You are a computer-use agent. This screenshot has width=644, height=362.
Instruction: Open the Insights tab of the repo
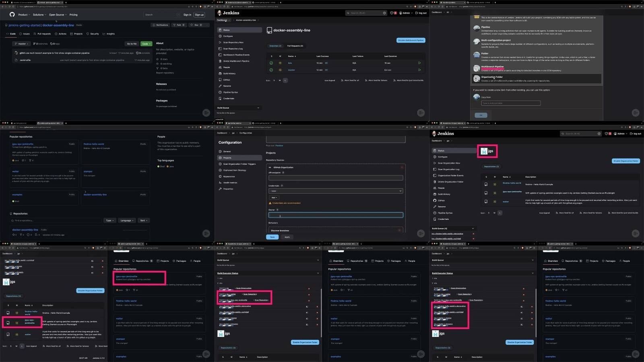point(109,34)
